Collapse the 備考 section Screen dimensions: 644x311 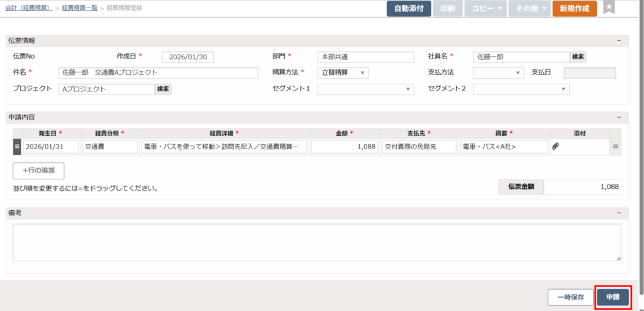[x=619, y=213]
